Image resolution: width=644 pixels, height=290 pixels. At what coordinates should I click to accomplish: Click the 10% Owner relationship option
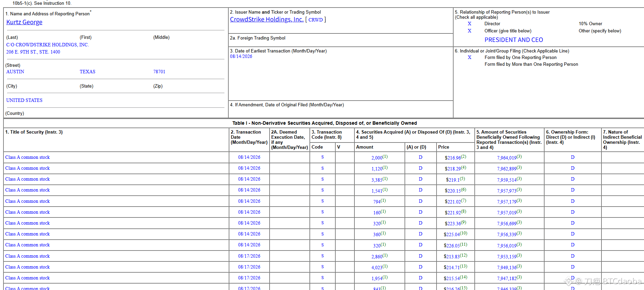click(590, 24)
